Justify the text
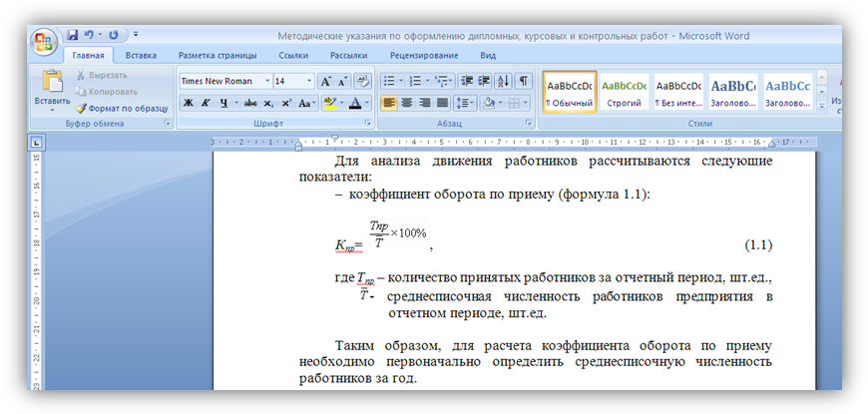Viewport: 868px width, 414px height. 442,103
